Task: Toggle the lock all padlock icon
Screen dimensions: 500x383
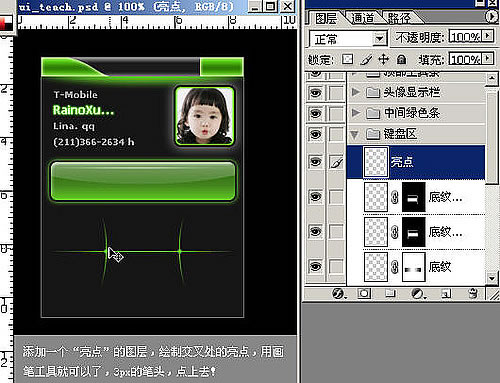Action: coord(401,60)
